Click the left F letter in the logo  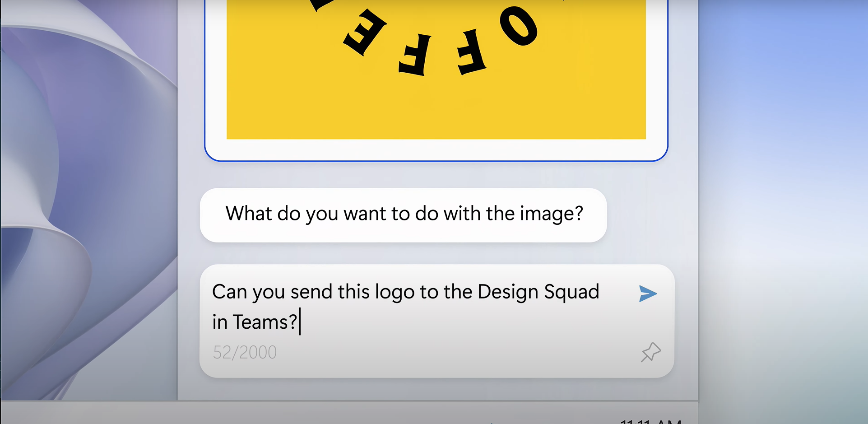[x=413, y=56]
